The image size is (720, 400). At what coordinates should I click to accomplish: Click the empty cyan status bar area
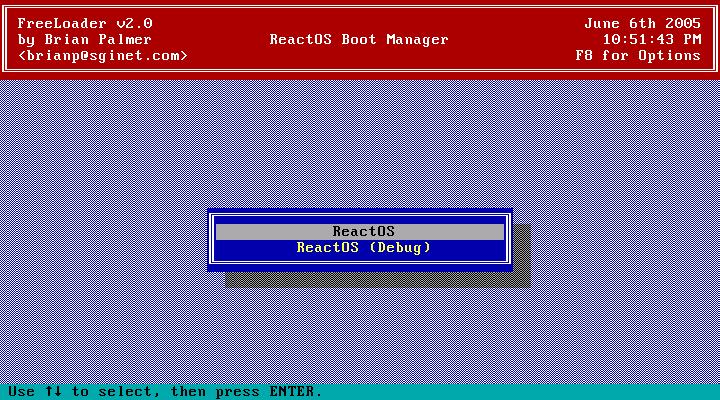(520, 391)
